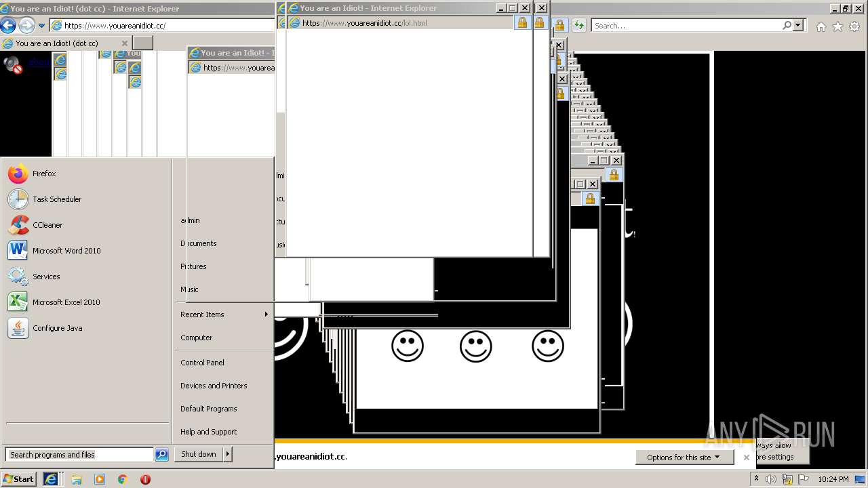Open the admin user folder
868x488 pixels.
tap(190, 220)
